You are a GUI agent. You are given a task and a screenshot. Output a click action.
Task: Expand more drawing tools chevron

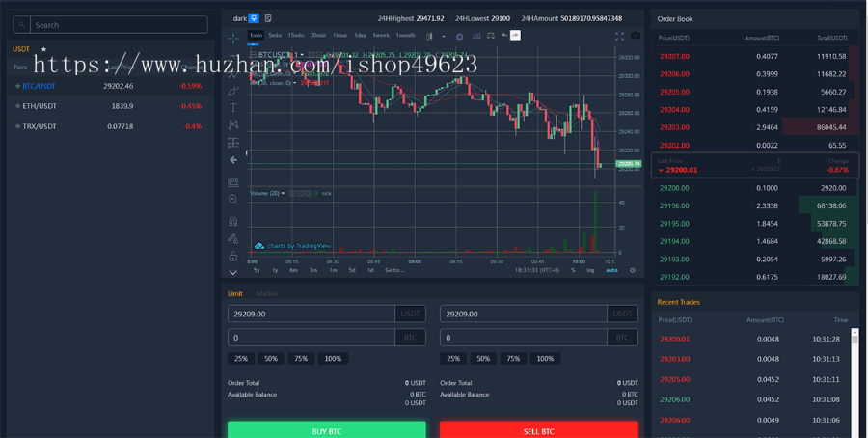233,272
